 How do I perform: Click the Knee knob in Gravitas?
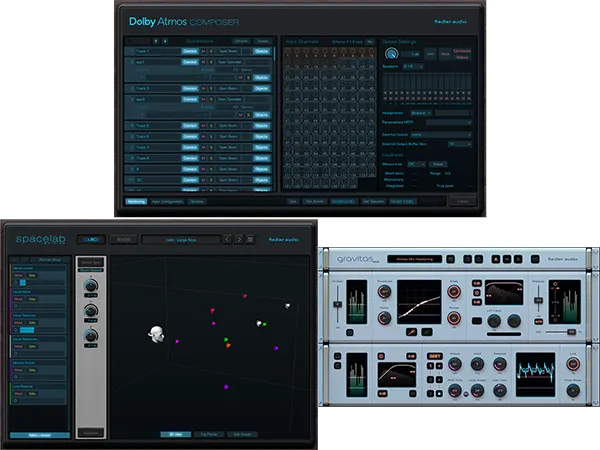pos(454,292)
